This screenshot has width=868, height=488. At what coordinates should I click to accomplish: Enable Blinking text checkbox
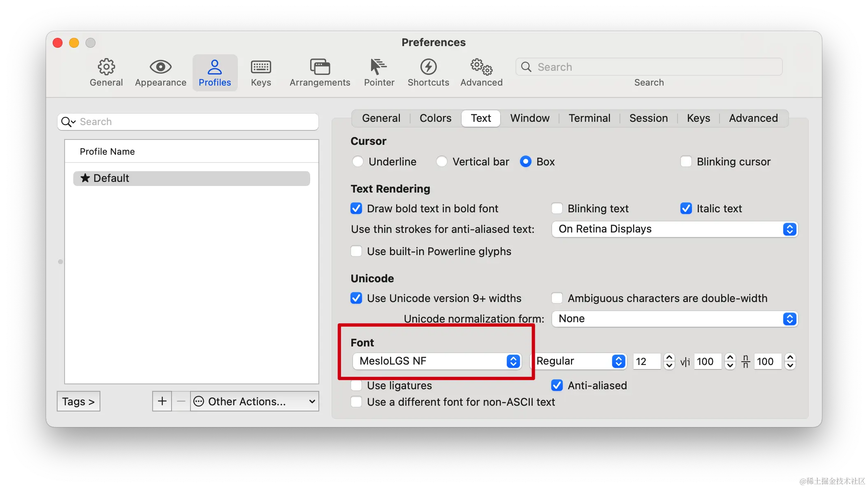click(x=557, y=209)
